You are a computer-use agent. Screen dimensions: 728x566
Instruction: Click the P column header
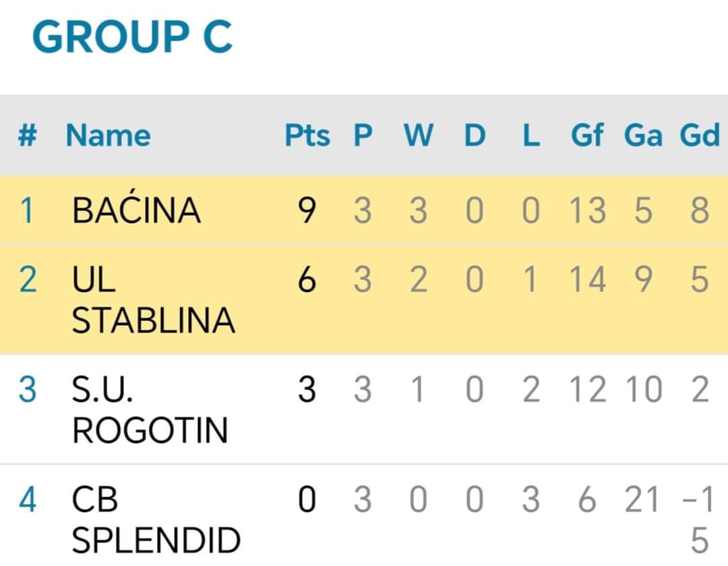[x=363, y=135]
